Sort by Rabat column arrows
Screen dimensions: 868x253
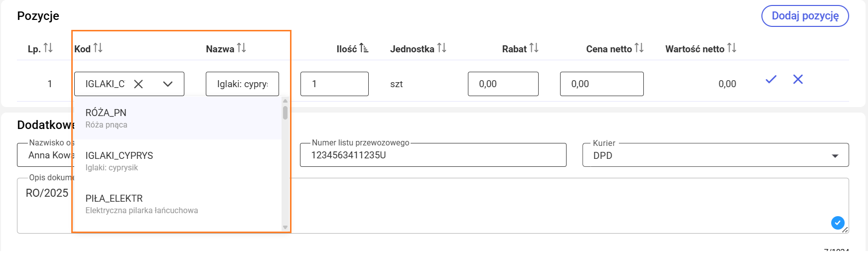coord(534,48)
